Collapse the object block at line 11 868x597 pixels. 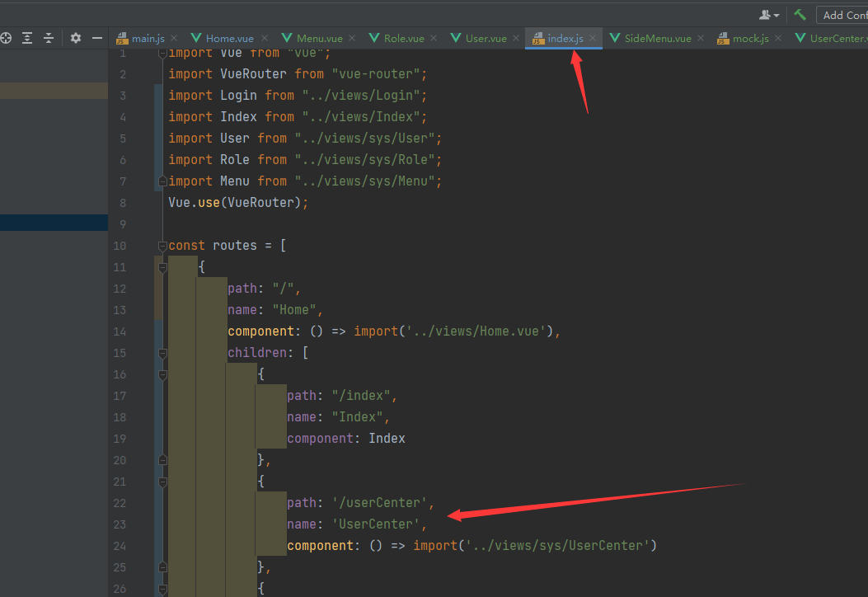(x=162, y=267)
